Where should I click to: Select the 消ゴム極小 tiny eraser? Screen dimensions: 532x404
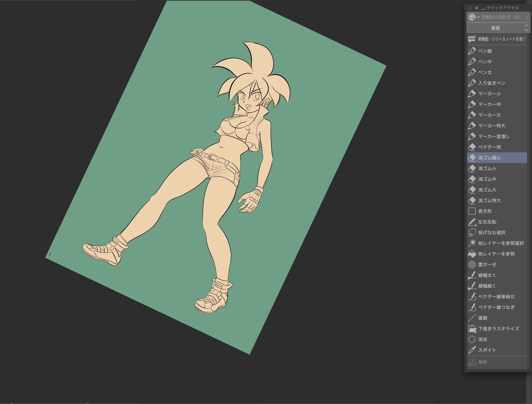(497, 157)
